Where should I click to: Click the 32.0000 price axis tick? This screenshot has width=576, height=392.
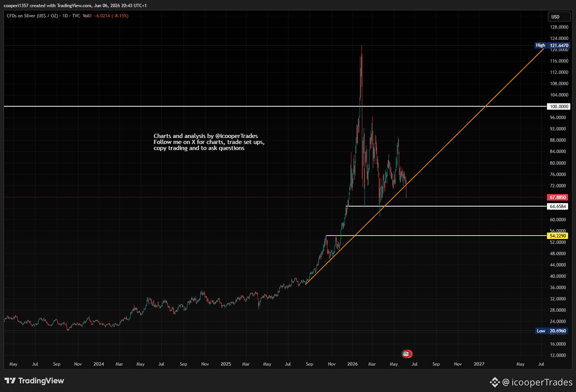point(558,299)
